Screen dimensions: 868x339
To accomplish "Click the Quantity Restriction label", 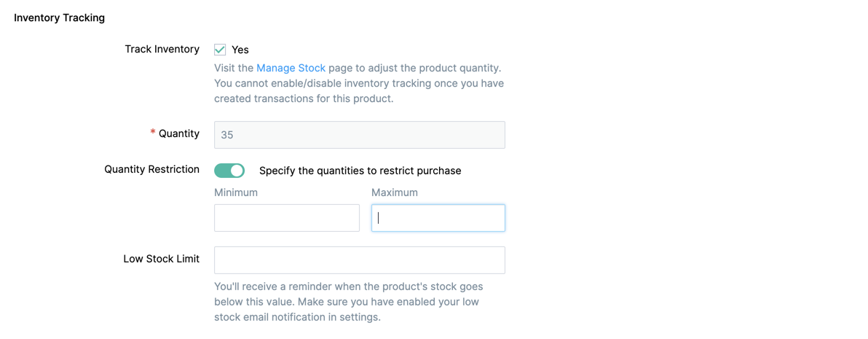I will pyautogui.click(x=151, y=169).
